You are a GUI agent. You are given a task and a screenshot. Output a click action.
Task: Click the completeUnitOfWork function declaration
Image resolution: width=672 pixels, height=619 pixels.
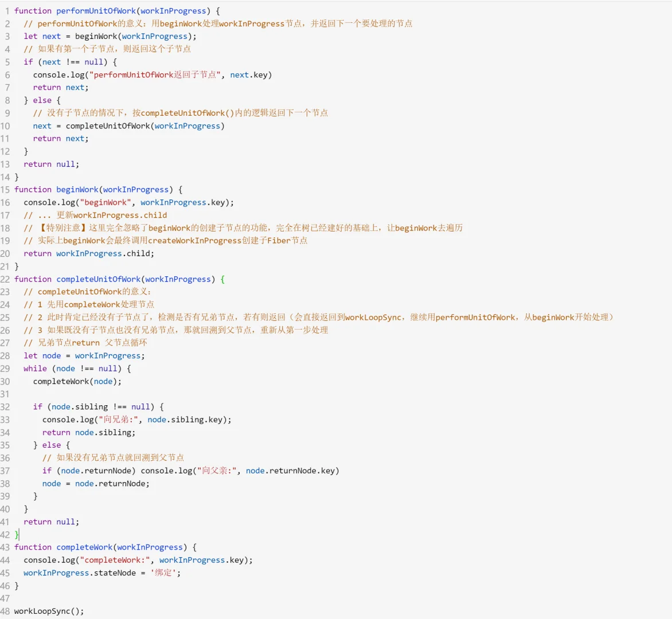point(98,279)
